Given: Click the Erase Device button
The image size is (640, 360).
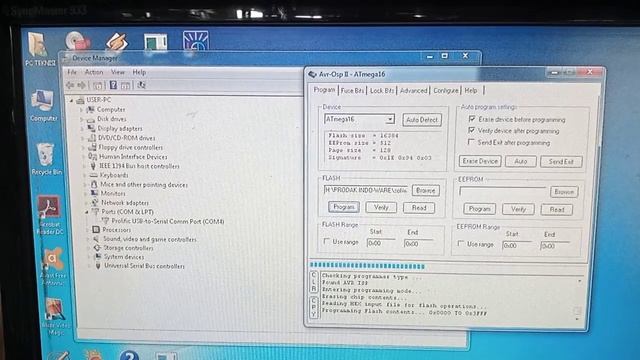Looking at the screenshot, I should pyautogui.click(x=480, y=161).
